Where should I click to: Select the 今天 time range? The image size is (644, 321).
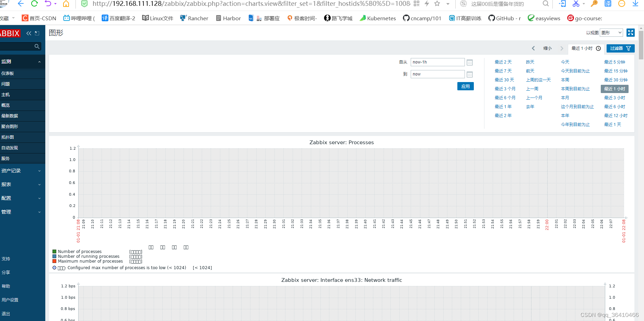coord(565,62)
